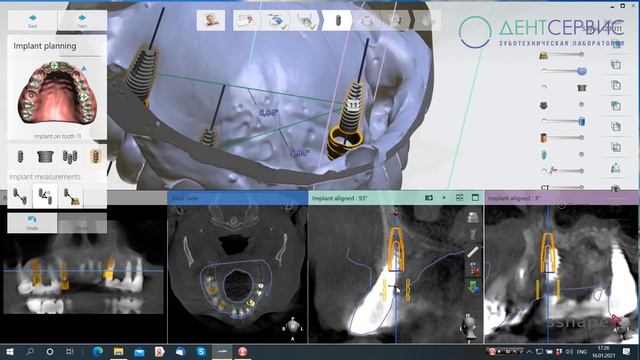Open the skull segmentation workflow step with checkmark
Viewport: 640px width, 360px height.
click(x=306, y=20)
